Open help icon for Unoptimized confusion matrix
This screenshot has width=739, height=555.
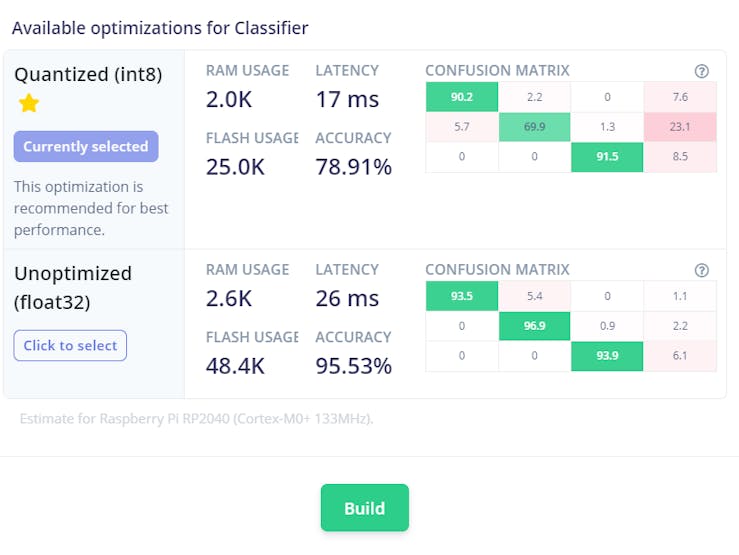tap(701, 270)
